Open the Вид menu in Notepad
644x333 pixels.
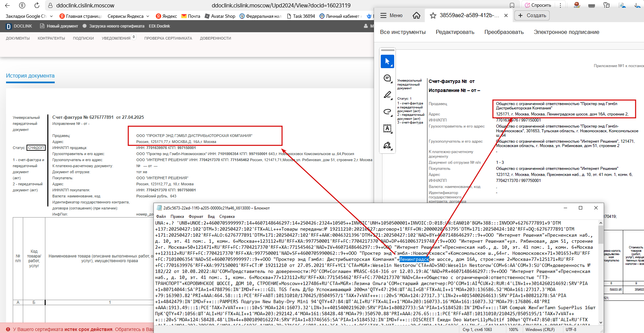coord(211,217)
